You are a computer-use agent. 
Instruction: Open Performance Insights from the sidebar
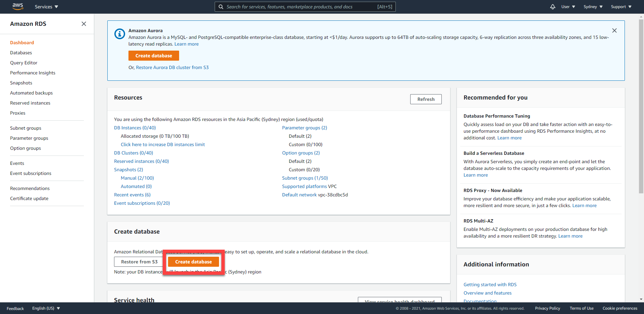[33, 73]
